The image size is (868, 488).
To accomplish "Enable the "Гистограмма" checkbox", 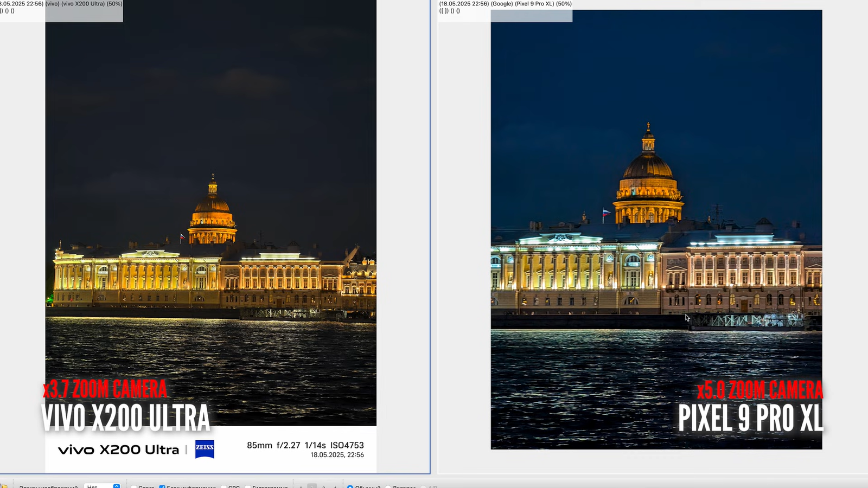I will tap(247, 487).
